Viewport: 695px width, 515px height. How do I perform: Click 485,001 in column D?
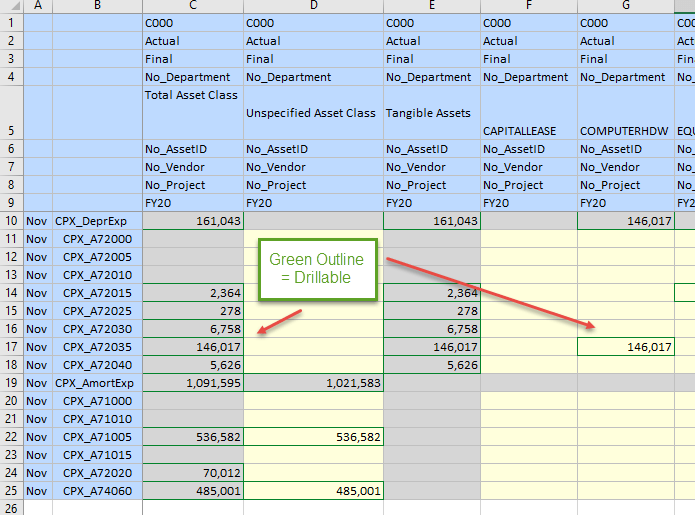[x=313, y=491]
